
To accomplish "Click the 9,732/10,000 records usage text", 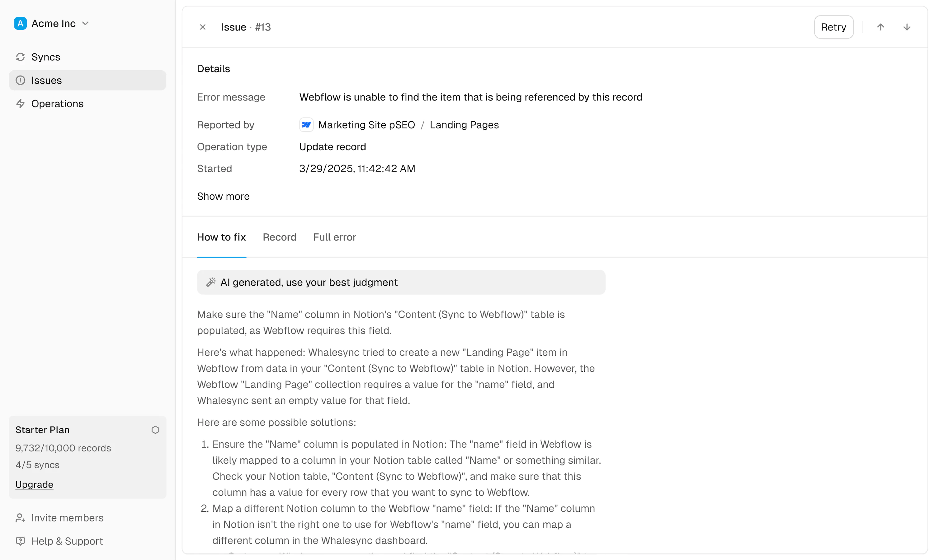I will coord(63,448).
